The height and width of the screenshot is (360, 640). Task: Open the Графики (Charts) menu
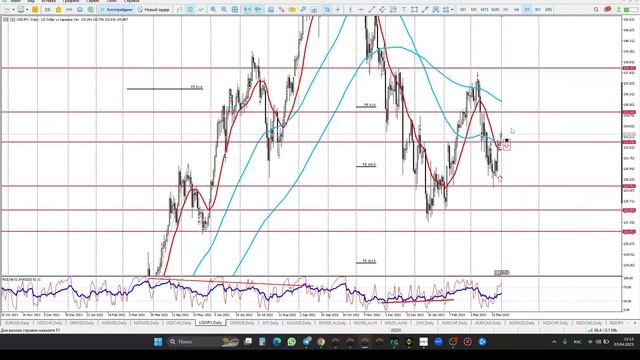click(71, 1)
